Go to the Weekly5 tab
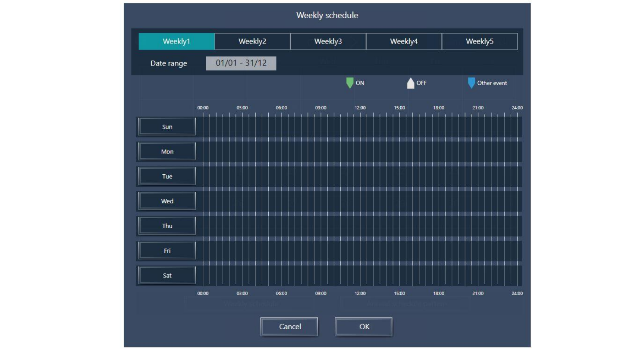Viewport: 644px width, 349px height. tap(479, 41)
